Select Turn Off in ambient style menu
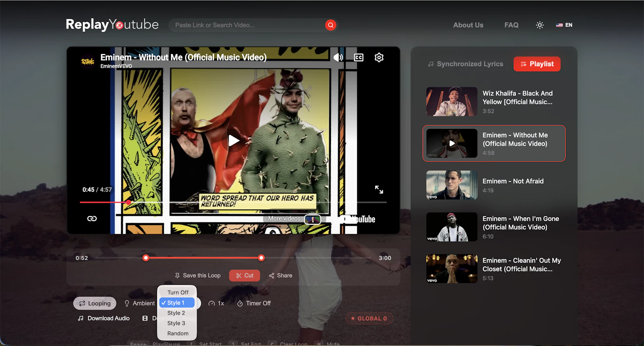The width and height of the screenshot is (644, 346). 177,292
